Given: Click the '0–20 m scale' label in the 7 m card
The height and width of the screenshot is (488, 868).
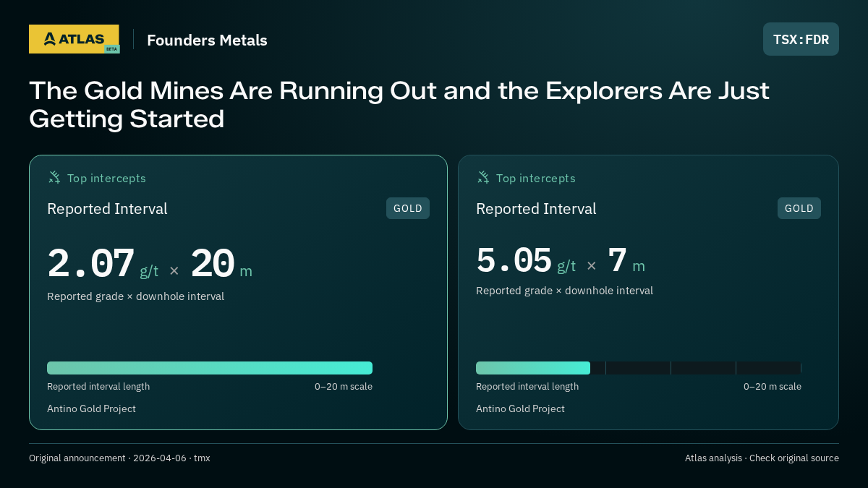Looking at the screenshot, I should pyautogui.click(x=773, y=386).
